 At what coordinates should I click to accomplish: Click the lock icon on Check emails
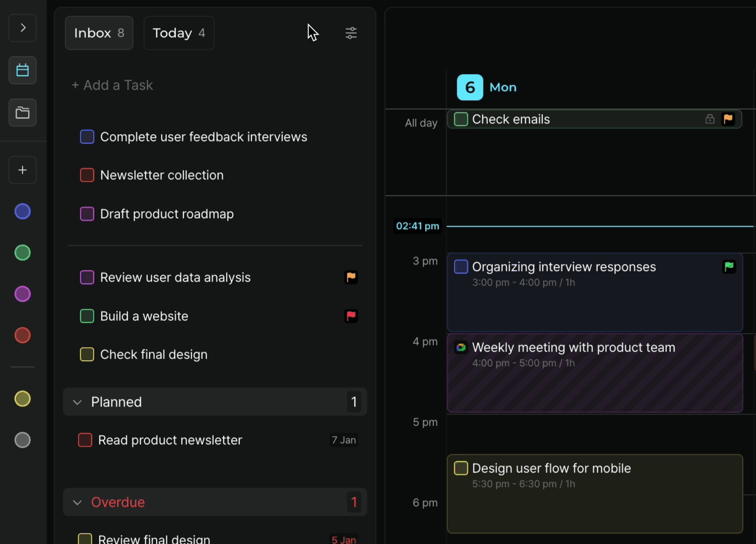[x=710, y=119]
